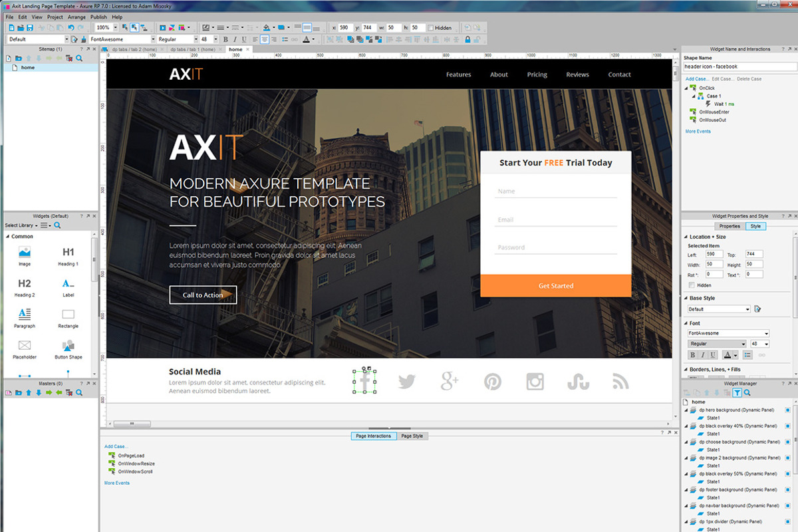The image size is (798, 532).
Task: Click the center text alignment icon in the toolbar
Action: click(x=265, y=39)
